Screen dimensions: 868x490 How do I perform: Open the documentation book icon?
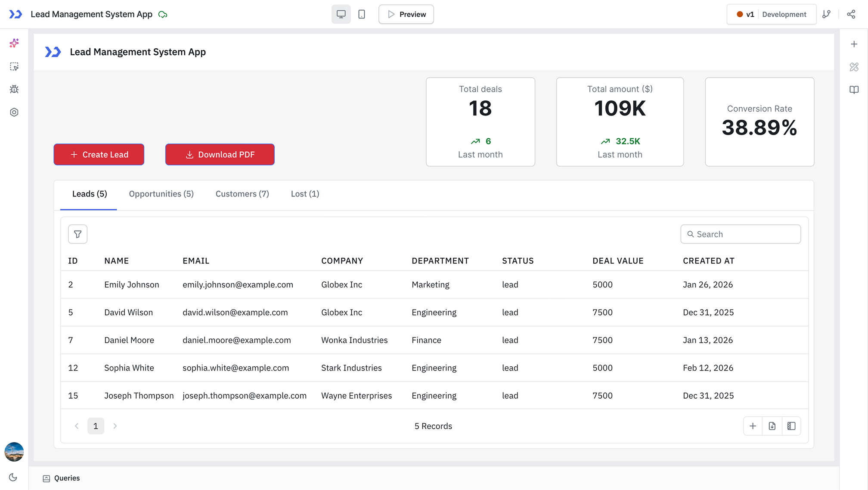(x=854, y=90)
